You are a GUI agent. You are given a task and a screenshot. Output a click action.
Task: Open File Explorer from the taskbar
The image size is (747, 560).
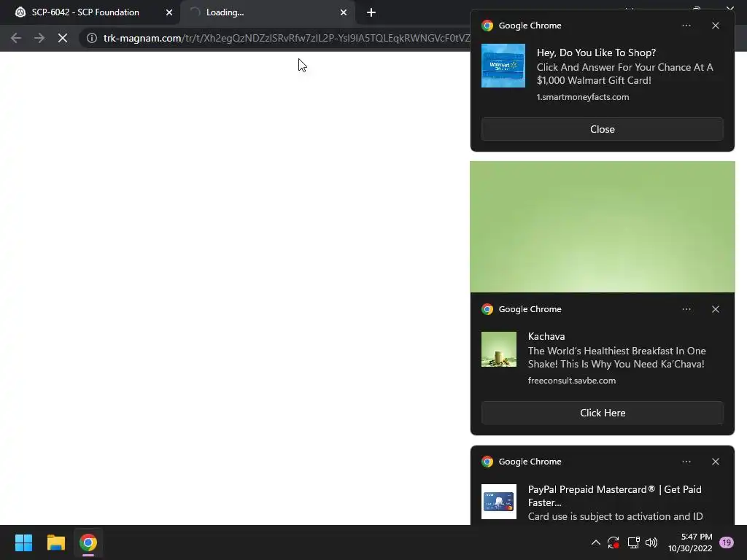(x=55, y=542)
